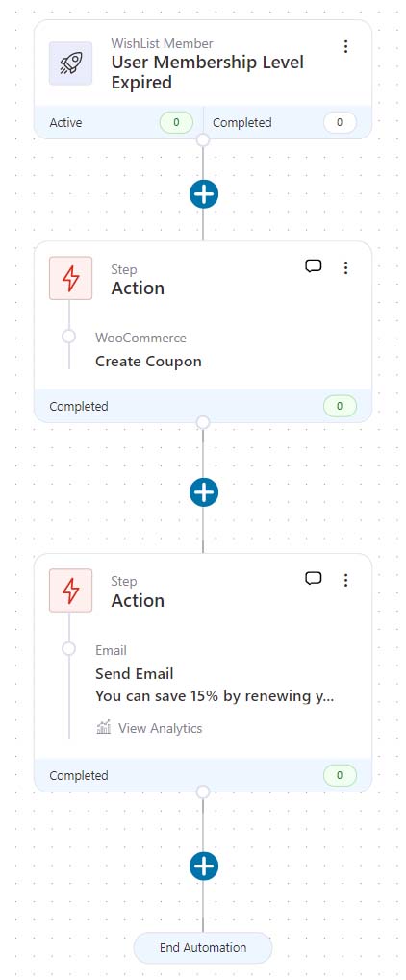Add a step after Create Coupon
The height and width of the screenshot is (980, 406).
203,492
